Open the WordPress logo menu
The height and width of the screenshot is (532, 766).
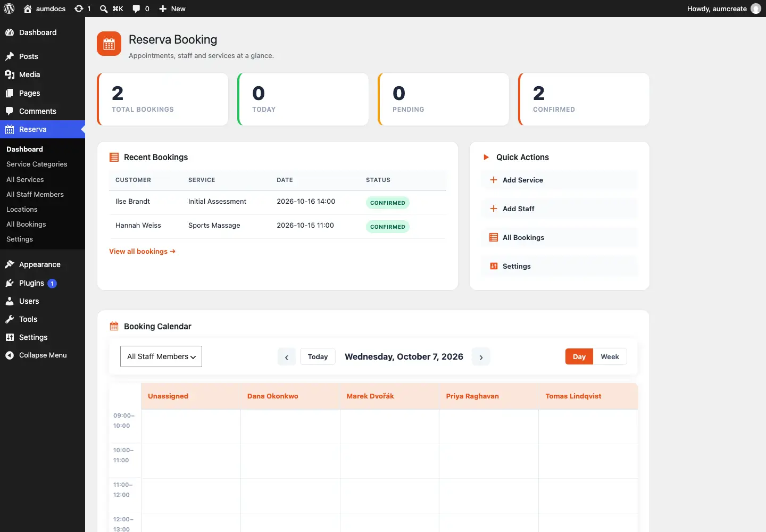pos(9,9)
